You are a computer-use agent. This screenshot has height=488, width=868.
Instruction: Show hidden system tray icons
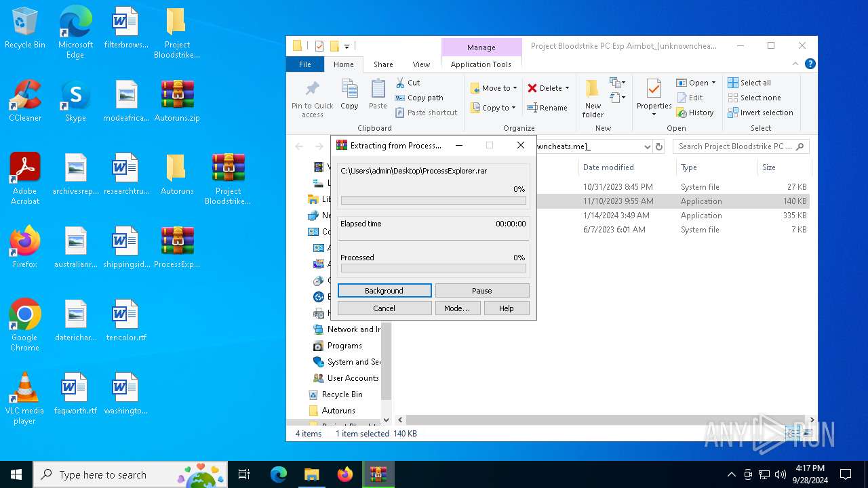click(x=731, y=474)
